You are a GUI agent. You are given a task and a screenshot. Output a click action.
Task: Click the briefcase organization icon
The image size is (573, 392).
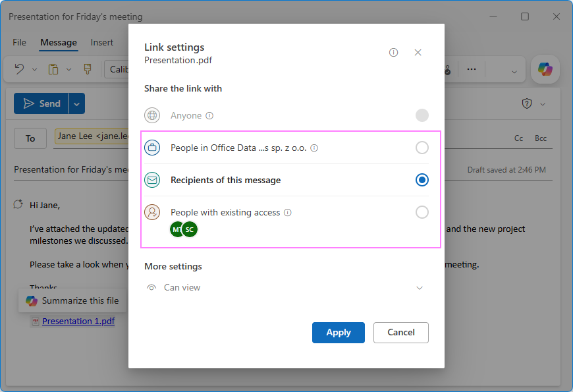click(152, 148)
